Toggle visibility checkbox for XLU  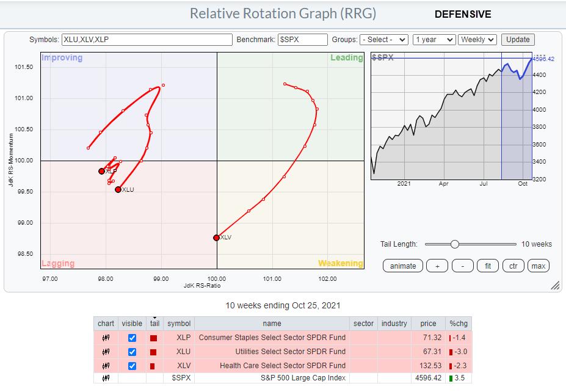coord(132,352)
